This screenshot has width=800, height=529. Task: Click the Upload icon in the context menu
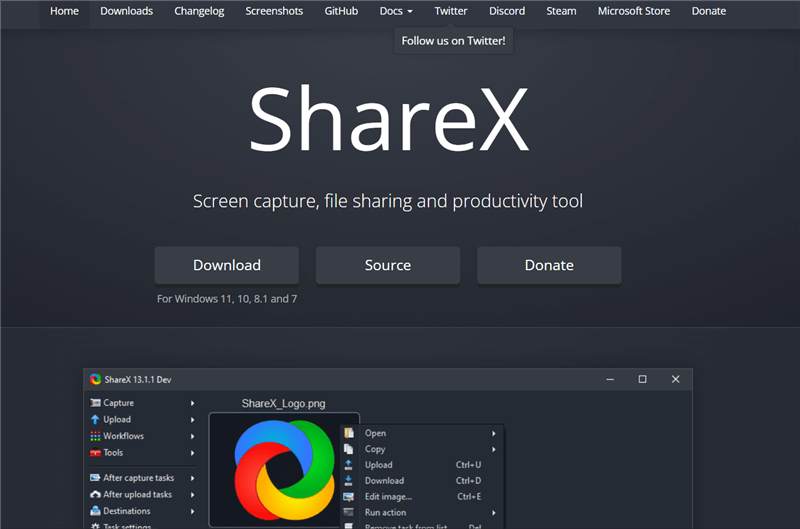tap(348, 465)
